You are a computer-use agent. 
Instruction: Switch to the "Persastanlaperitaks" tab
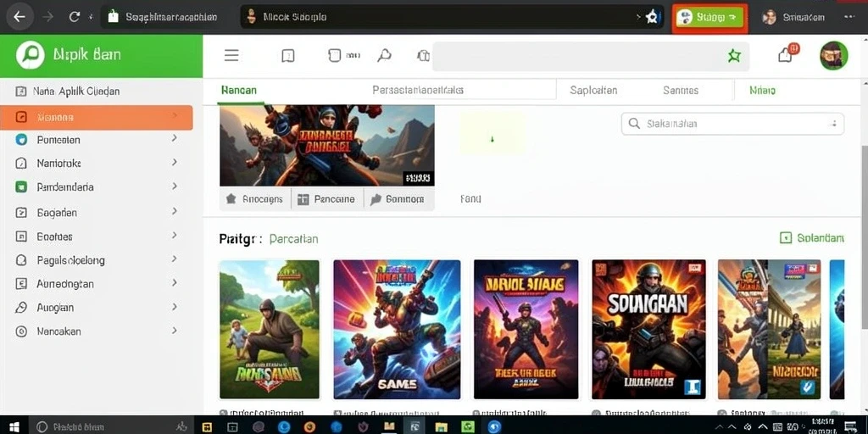coord(418,90)
